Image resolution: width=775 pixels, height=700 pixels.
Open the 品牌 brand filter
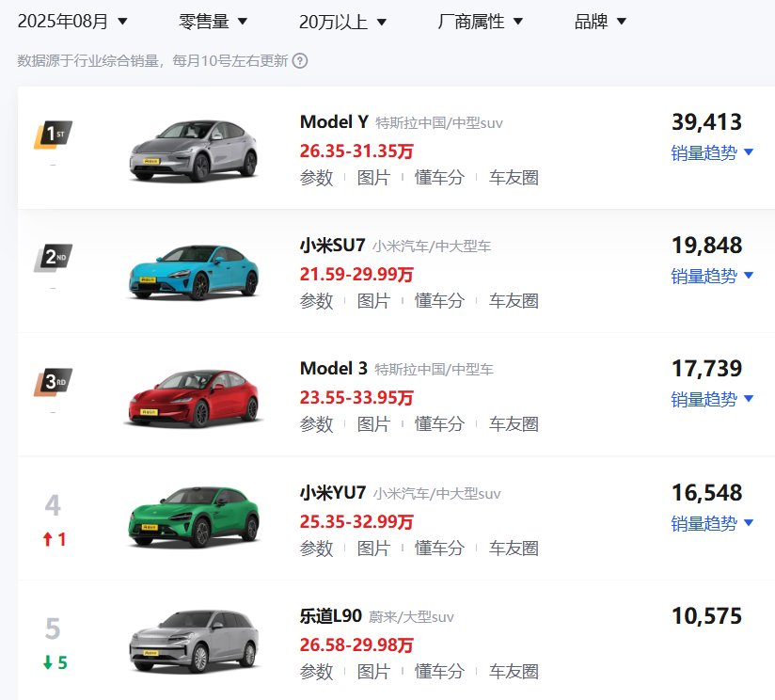600,21
